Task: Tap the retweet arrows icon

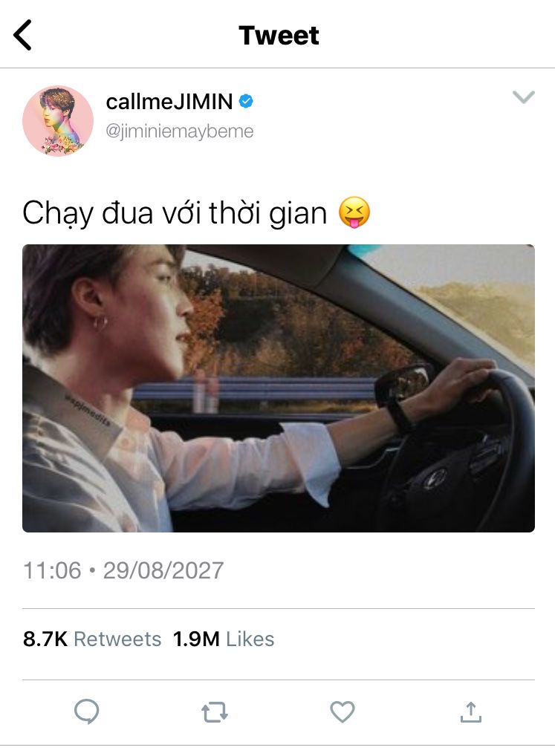Action: click(x=215, y=712)
